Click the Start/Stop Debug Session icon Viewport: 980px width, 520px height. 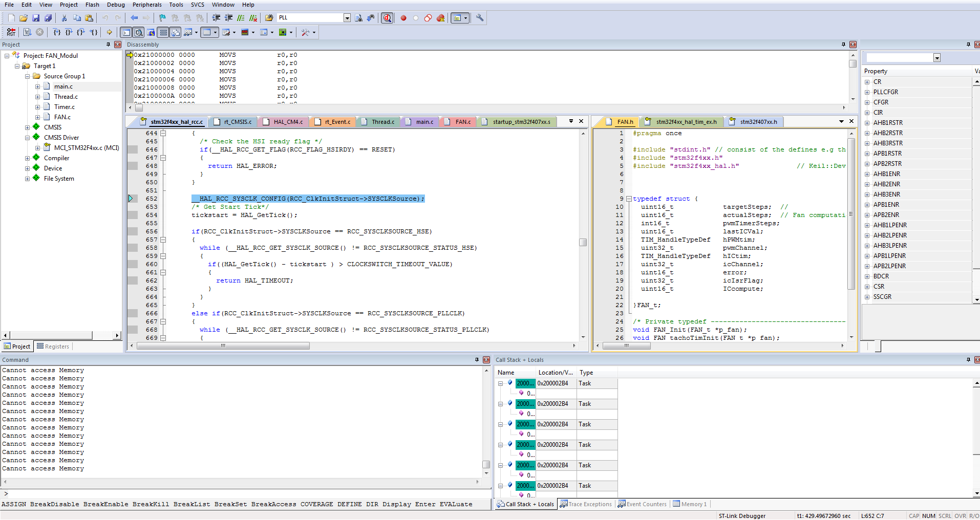pyautogui.click(x=387, y=18)
